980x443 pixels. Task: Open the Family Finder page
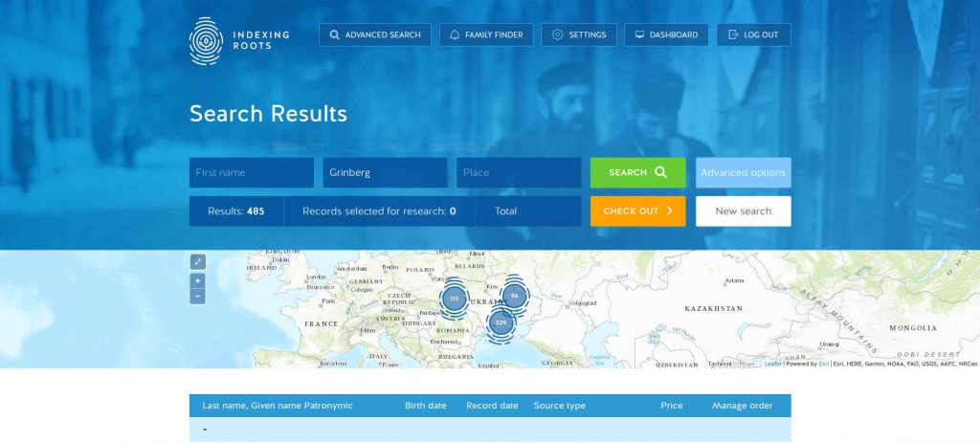(x=486, y=35)
